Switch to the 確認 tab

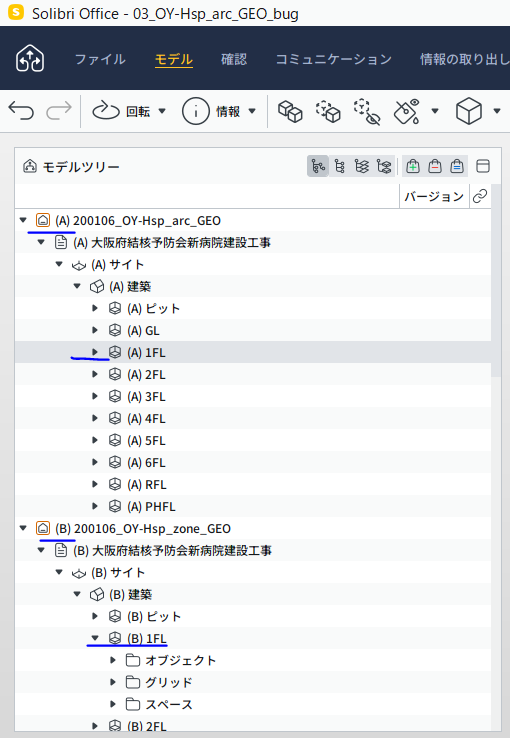pyautogui.click(x=234, y=59)
